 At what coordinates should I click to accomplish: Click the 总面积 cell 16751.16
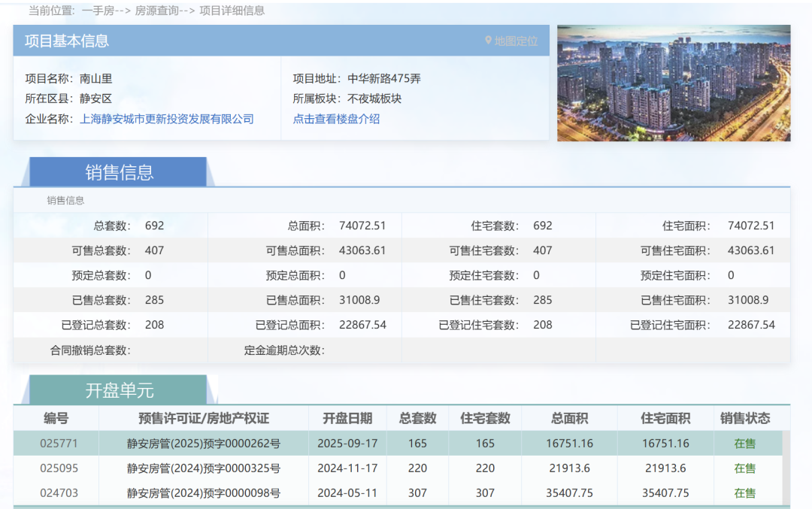click(569, 444)
